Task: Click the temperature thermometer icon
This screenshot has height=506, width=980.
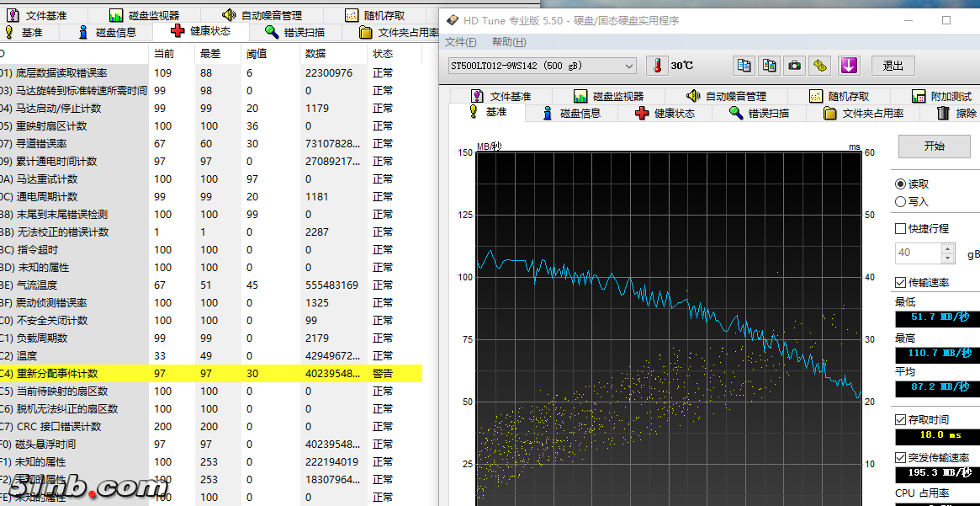Action: pos(656,66)
